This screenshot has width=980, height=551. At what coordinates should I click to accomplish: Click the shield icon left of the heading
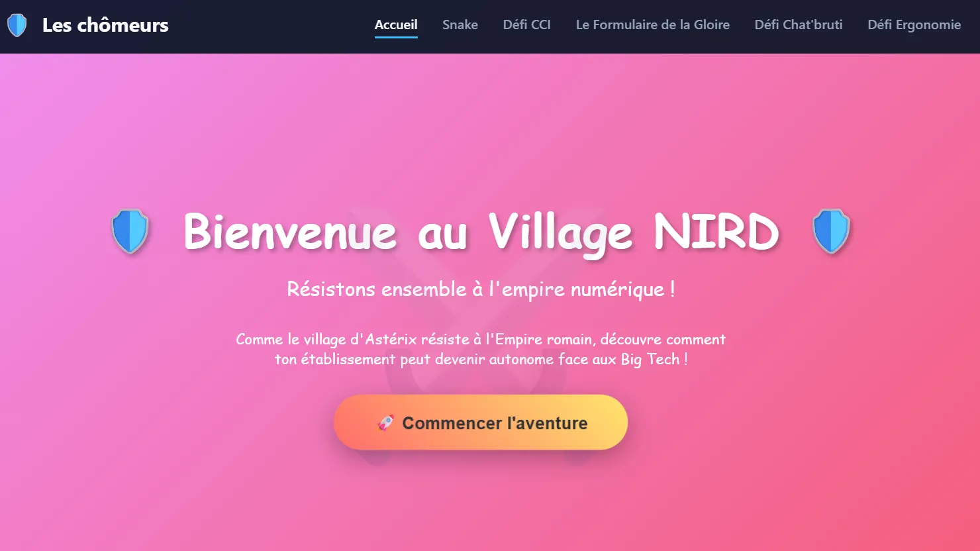[x=130, y=233]
